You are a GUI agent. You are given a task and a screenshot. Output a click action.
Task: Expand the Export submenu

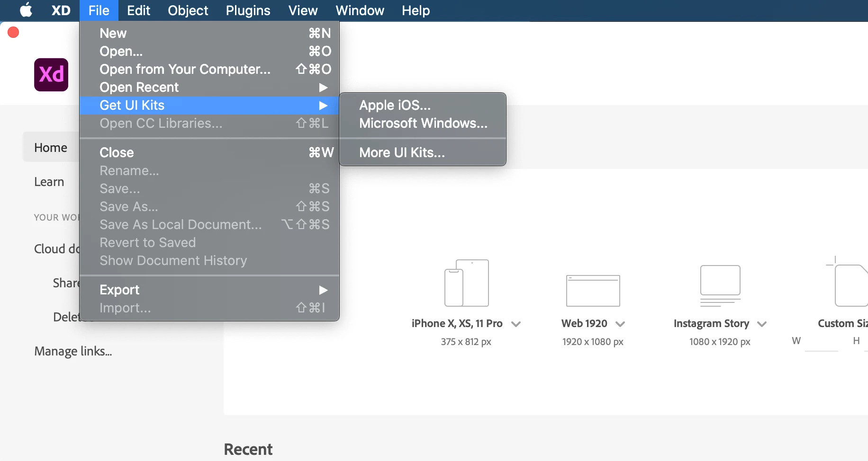point(209,290)
